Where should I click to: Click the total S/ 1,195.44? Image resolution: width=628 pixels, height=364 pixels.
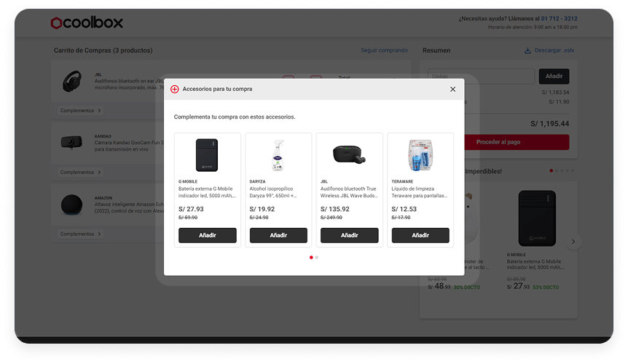click(x=549, y=124)
